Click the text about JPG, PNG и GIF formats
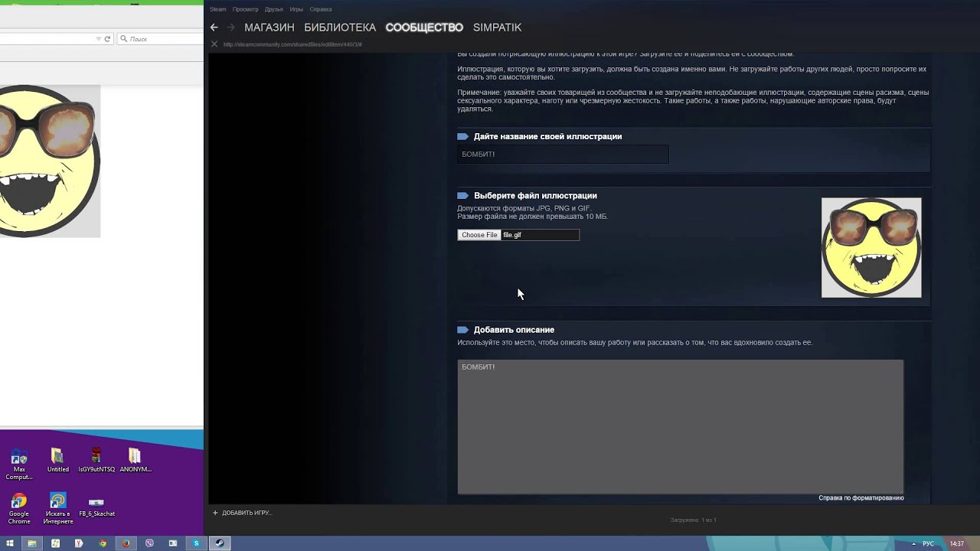 click(524, 208)
